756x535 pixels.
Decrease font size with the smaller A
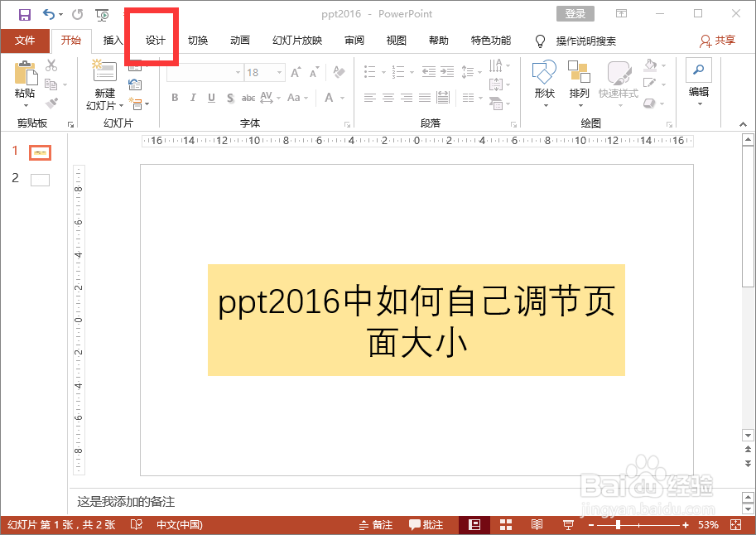[315, 72]
